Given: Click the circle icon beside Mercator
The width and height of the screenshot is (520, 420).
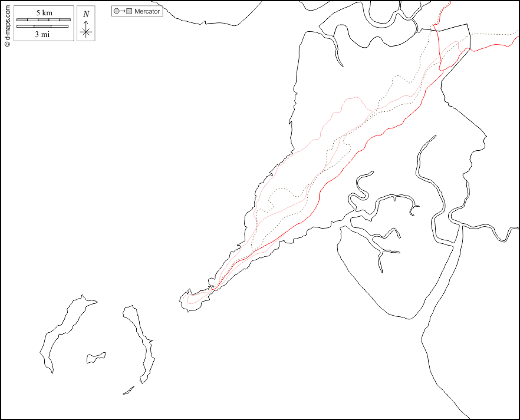Looking at the screenshot, I should click(116, 11).
